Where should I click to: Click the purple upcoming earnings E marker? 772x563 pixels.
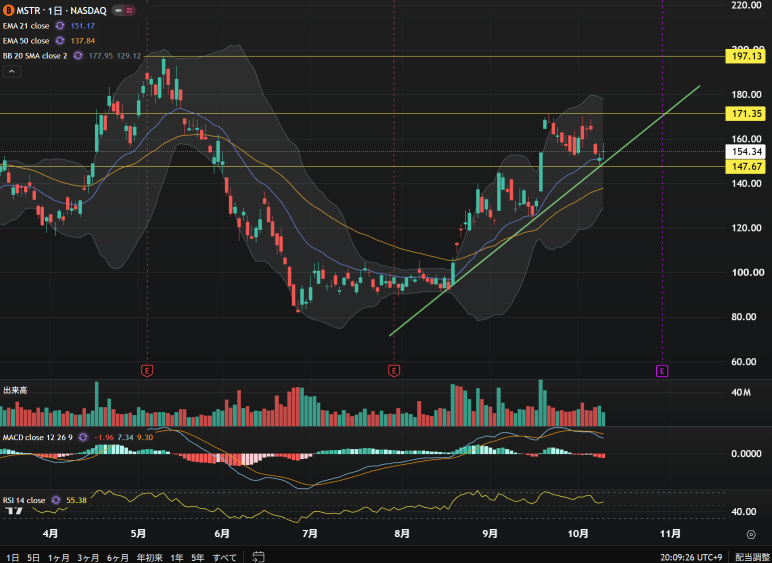(x=662, y=371)
